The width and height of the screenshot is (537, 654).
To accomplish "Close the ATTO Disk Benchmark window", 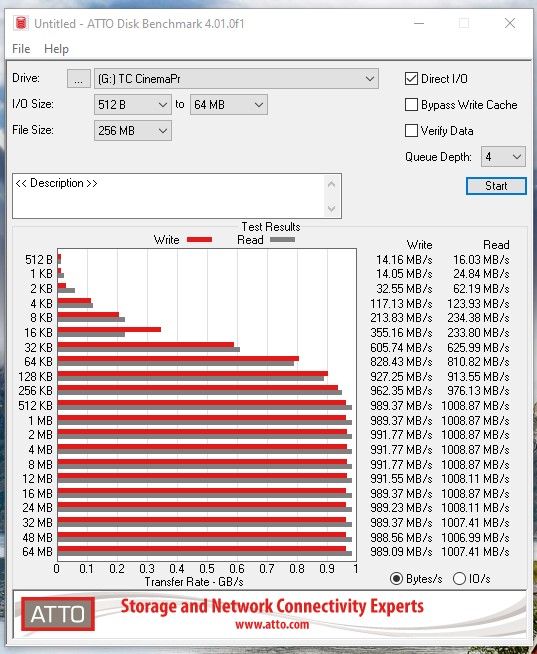I will 510,23.
